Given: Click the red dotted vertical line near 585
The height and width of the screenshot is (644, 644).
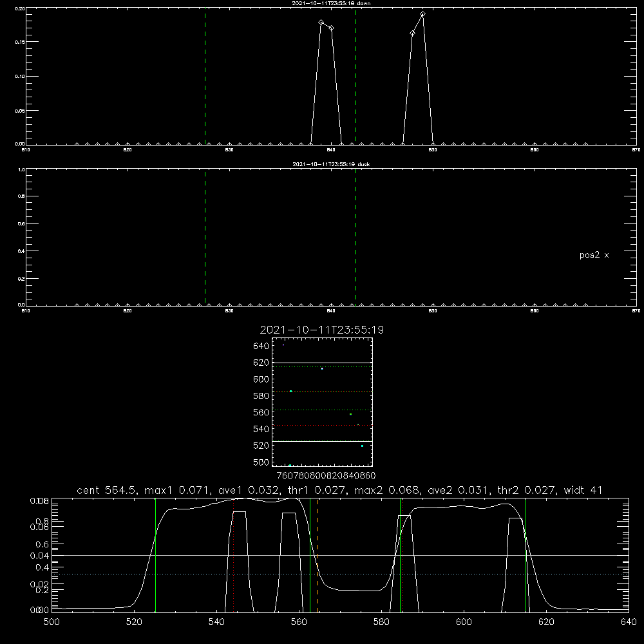Looking at the screenshot, I should pos(402,555).
